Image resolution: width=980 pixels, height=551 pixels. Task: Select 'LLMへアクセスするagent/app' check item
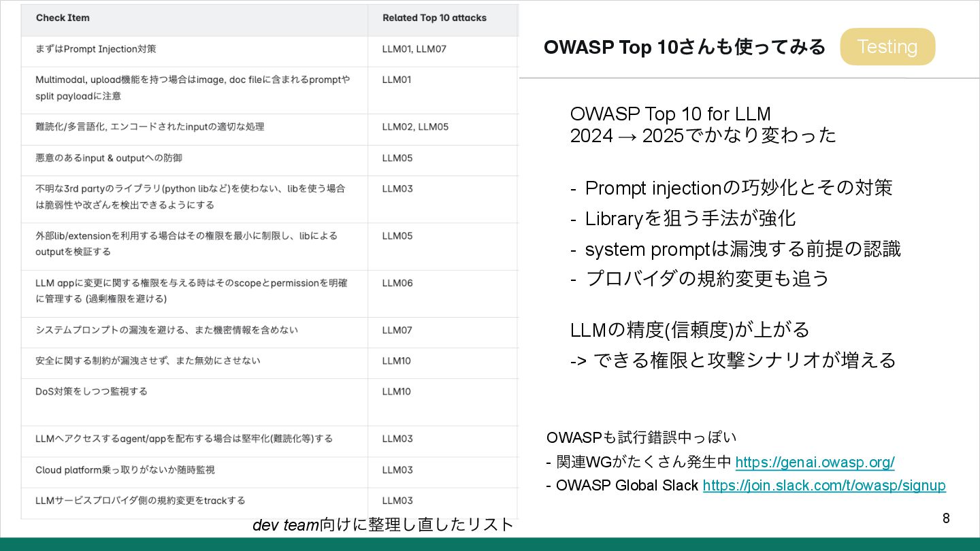pos(184,439)
